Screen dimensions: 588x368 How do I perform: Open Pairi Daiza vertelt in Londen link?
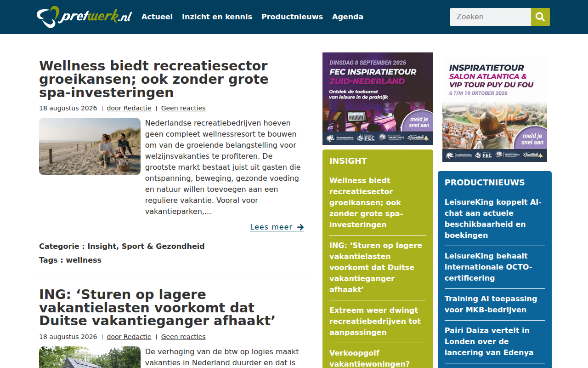489,341
